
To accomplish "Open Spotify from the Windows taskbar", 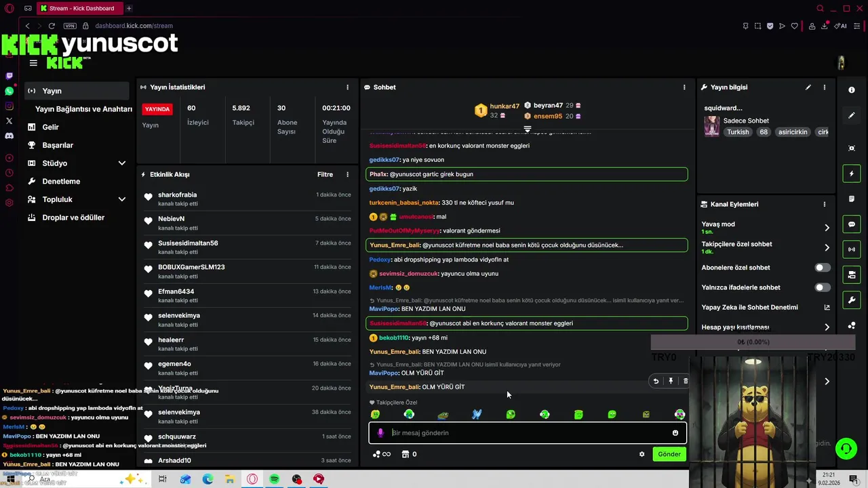I will (x=274, y=479).
